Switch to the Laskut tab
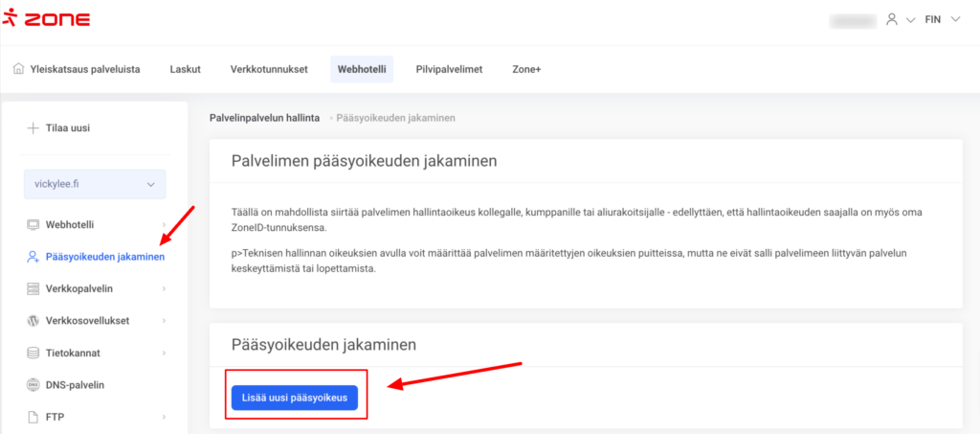The image size is (980, 434). 185,69
